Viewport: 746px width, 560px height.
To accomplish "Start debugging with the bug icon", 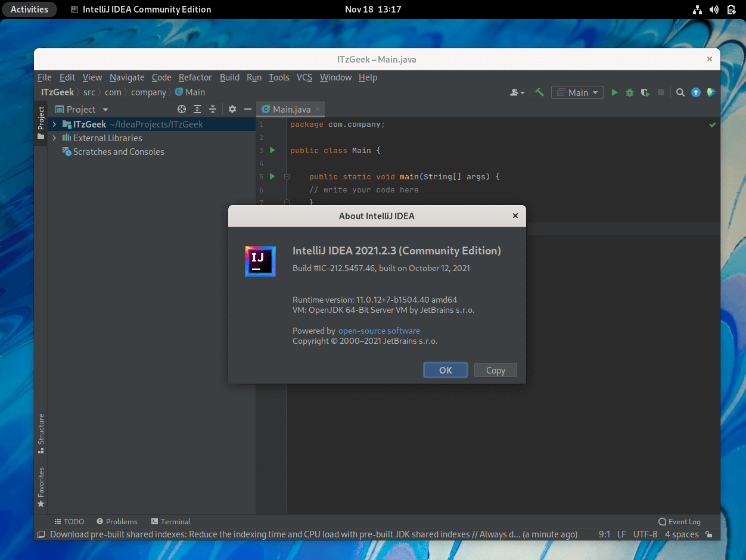I will (x=630, y=92).
